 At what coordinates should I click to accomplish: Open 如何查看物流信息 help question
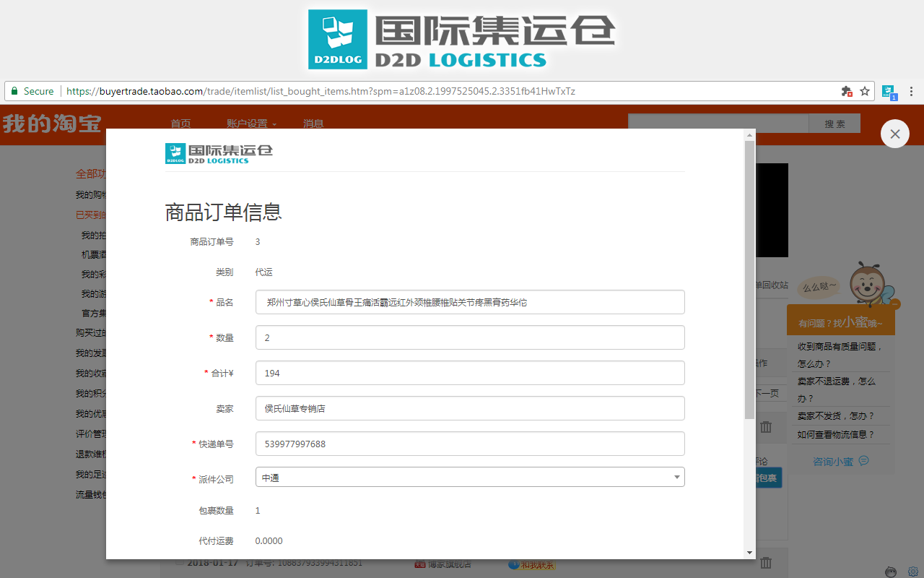[x=836, y=434]
